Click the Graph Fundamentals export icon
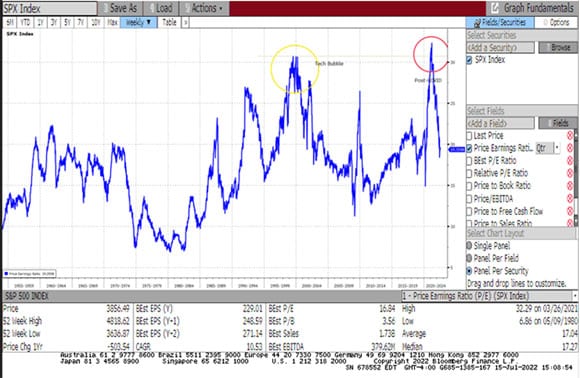The height and width of the screenshot is (378, 580). tap(495, 8)
